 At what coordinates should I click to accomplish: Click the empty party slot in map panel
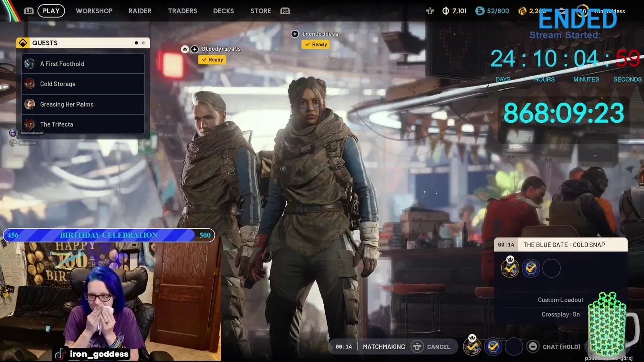point(551,268)
